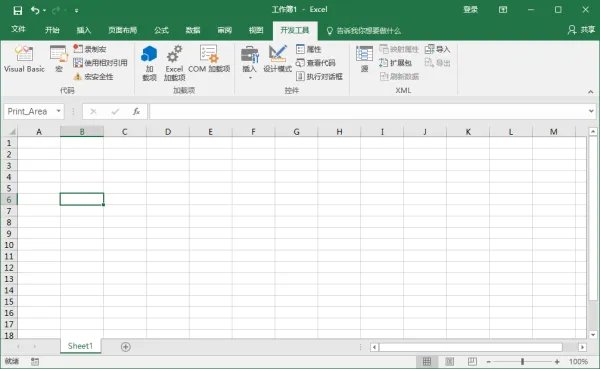Select column header D
Screen dimensions: 600x369
coord(168,132)
